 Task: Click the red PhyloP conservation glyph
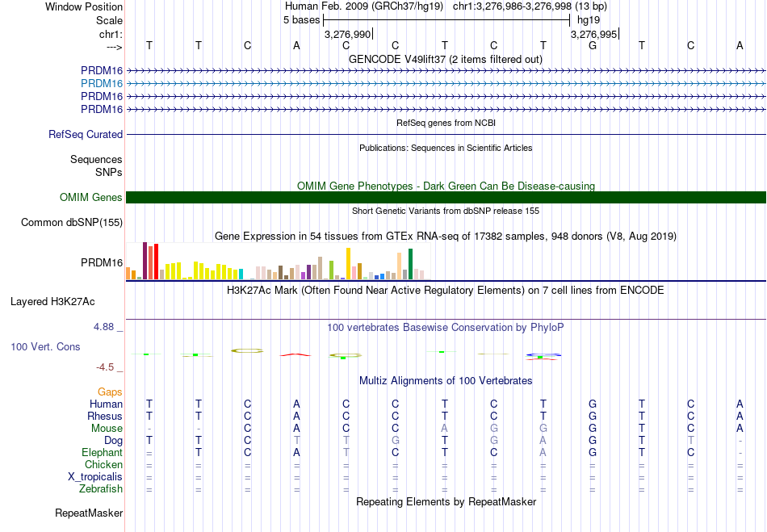[x=295, y=354]
